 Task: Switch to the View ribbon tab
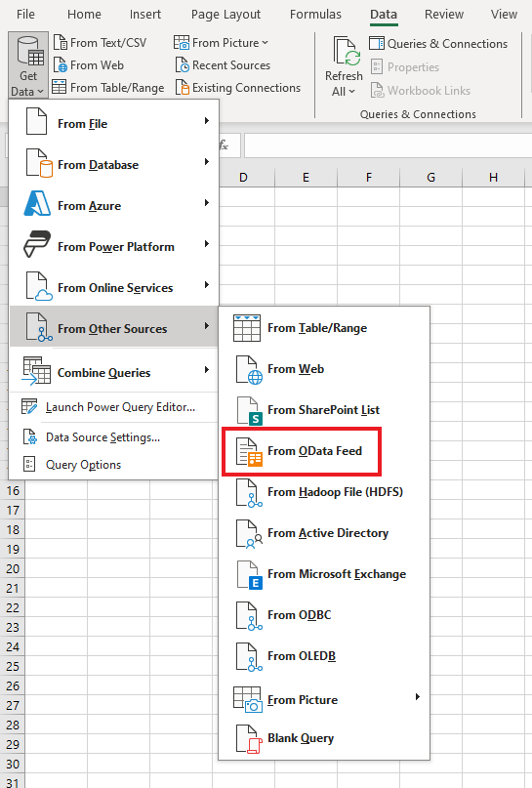click(504, 14)
